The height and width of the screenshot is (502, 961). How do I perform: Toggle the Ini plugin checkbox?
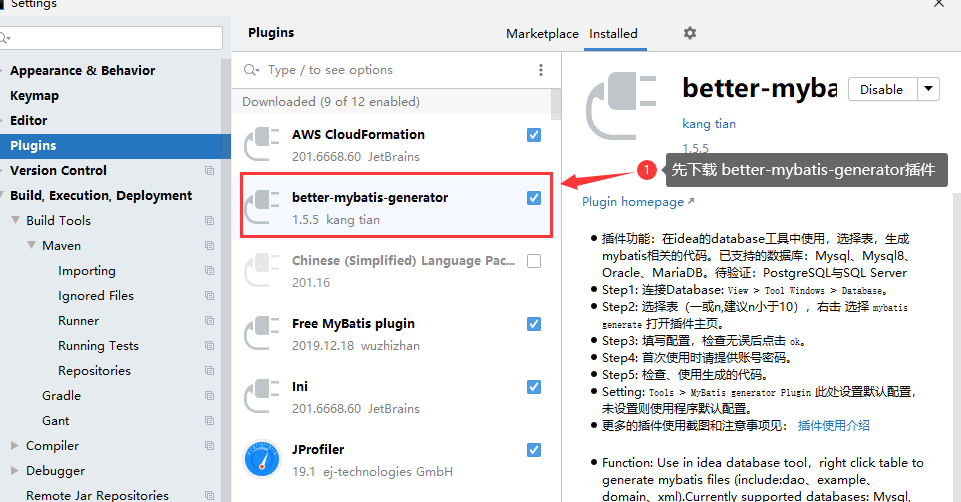(534, 387)
